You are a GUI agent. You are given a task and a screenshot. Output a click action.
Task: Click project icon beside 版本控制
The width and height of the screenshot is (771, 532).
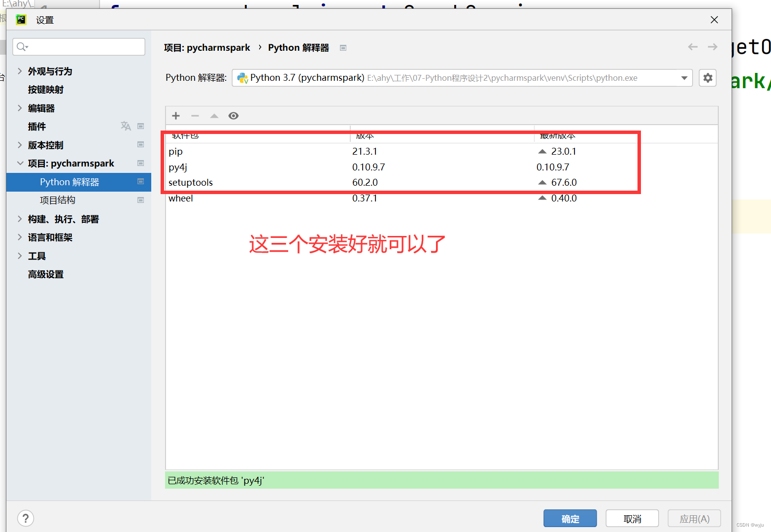[140, 144]
